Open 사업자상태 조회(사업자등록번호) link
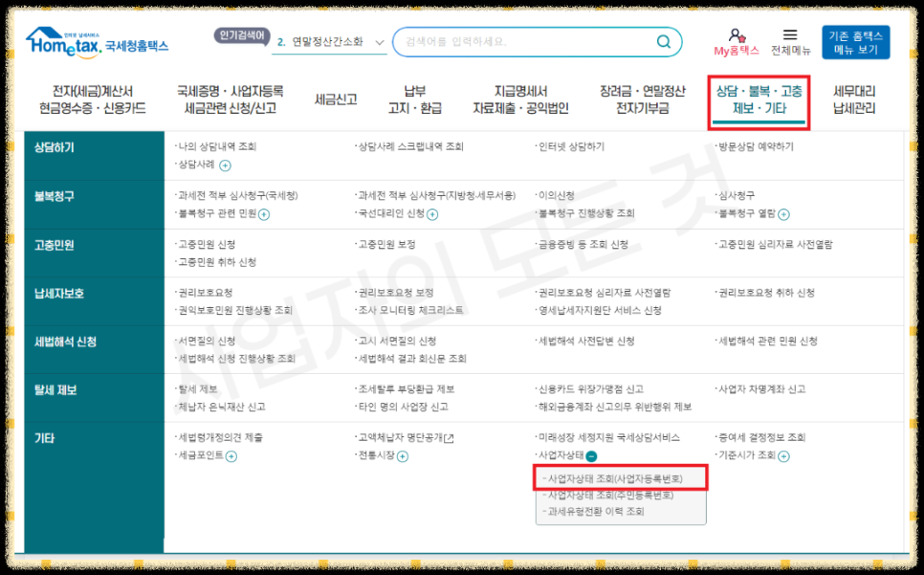924x575 pixels. coord(617,479)
